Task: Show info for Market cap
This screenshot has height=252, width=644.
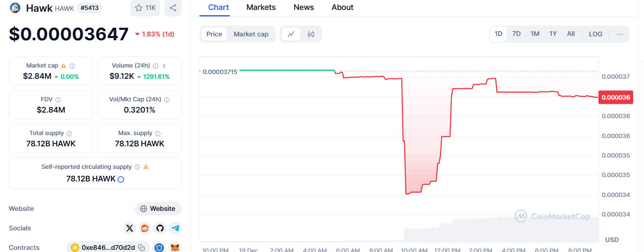Action: point(72,66)
